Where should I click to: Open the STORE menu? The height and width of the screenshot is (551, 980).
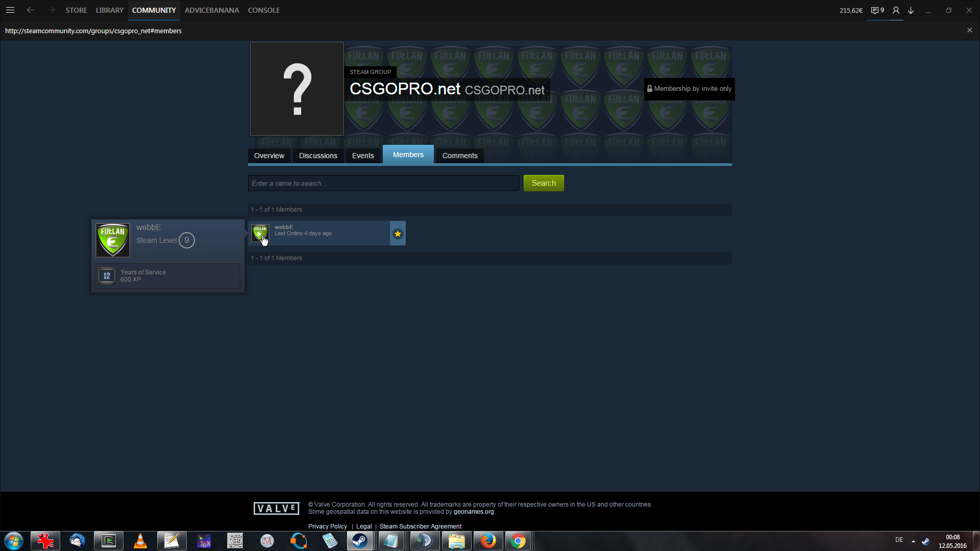coord(76,10)
